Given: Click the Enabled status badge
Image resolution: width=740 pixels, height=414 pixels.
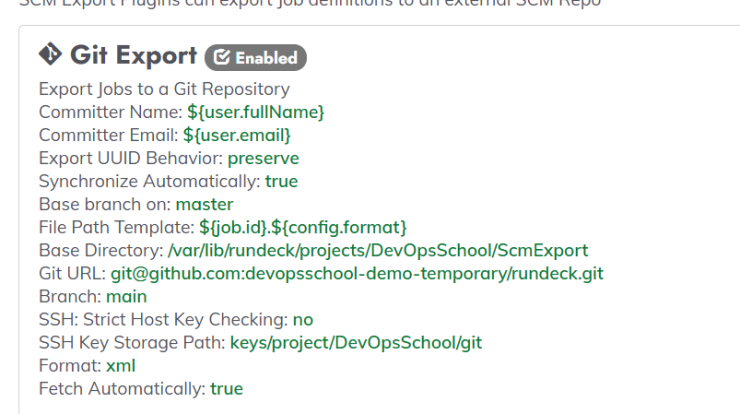Looking at the screenshot, I should (x=255, y=58).
